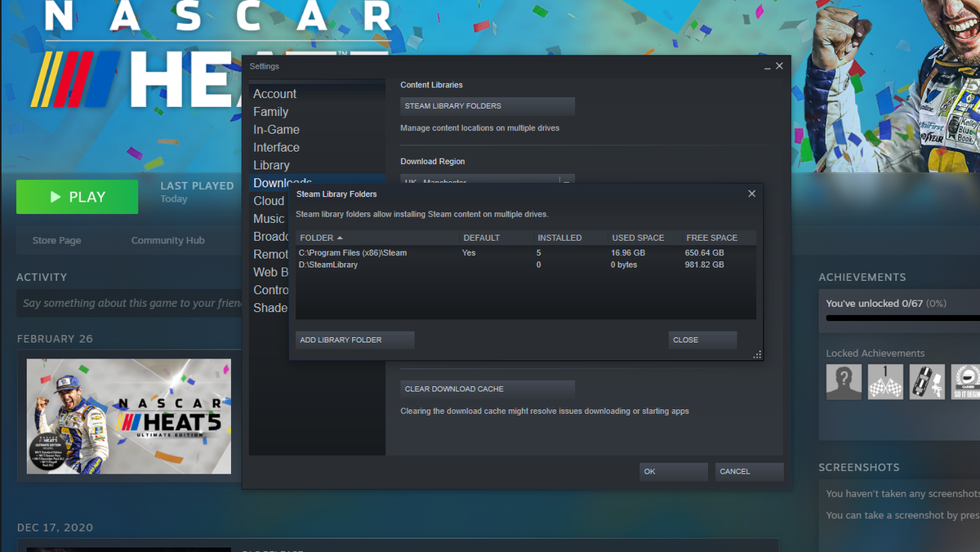Click ADD LIBRARY FOLDER button
Image resolution: width=980 pixels, height=552 pixels.
click(x=354, y=340)
